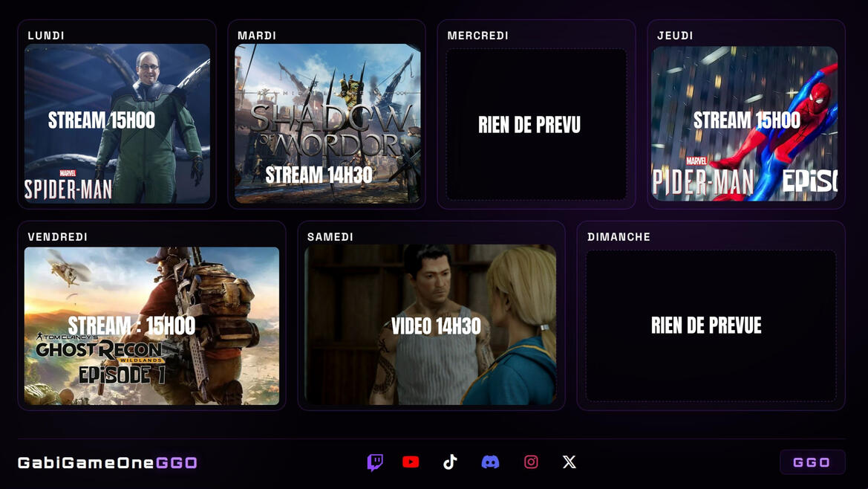Select the Mardi Shadow of Mordor thumbnail
The image size is (868, 489).
(x=327, y=123)
